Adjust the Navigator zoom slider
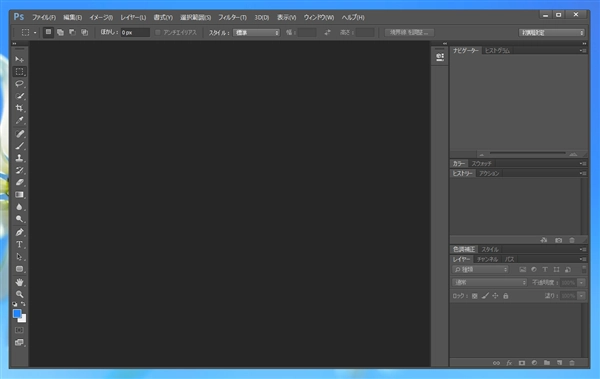 [527, 153]
